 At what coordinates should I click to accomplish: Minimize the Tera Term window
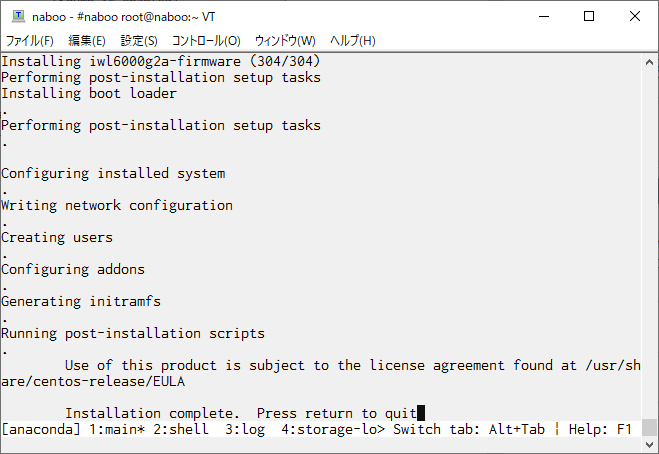tap(544, 16)
